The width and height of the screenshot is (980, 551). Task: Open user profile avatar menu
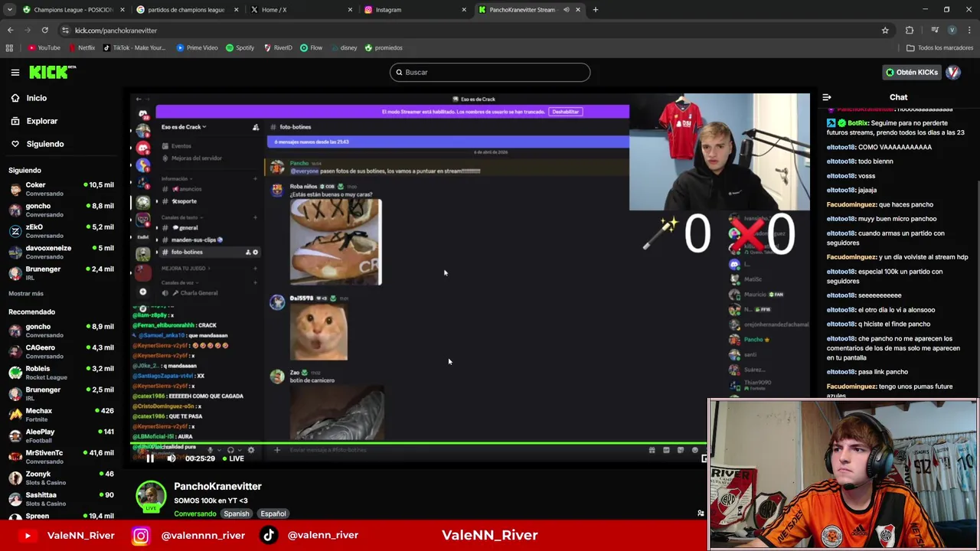pyautogui.click(x=953, y=72)
